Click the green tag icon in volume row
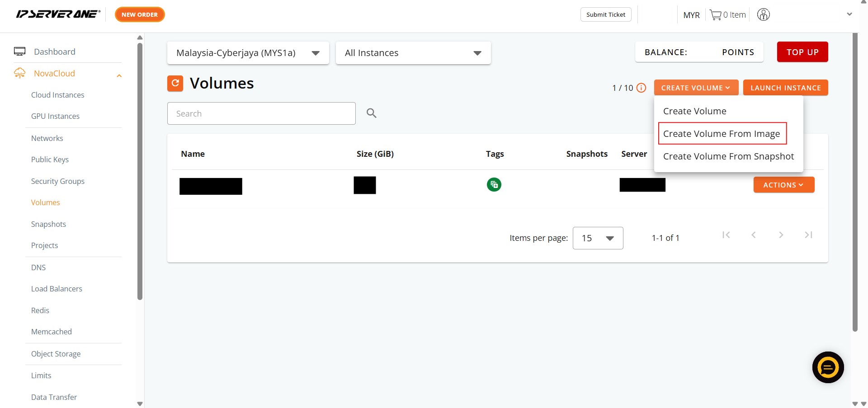868x408 pixels. (x=494, y=185)
